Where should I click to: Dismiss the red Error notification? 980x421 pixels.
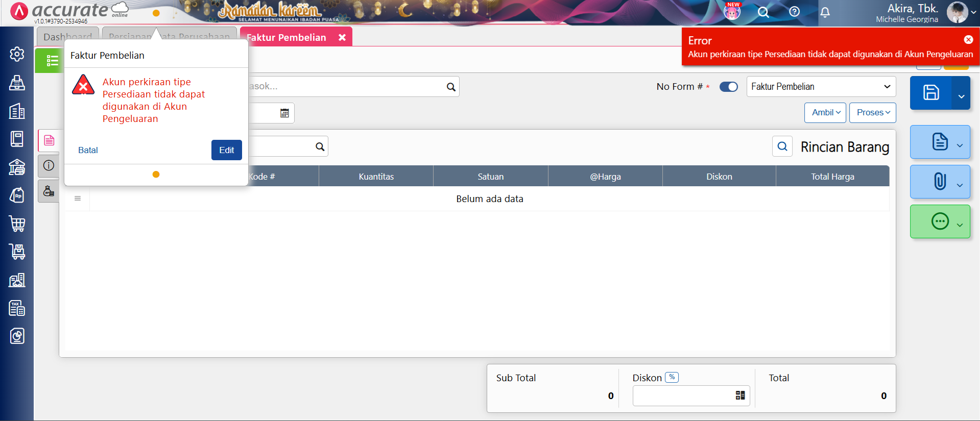point(968,40)
